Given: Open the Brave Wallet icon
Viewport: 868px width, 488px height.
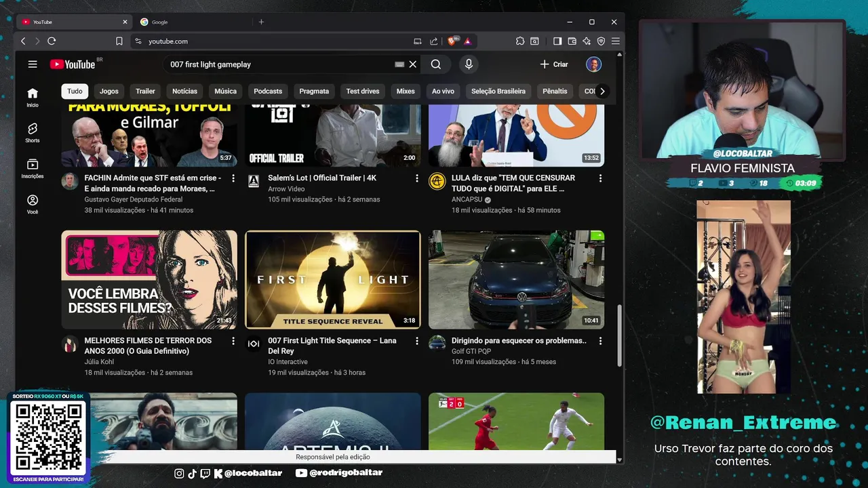Looking at the screenshot, I should click(572, 41).
